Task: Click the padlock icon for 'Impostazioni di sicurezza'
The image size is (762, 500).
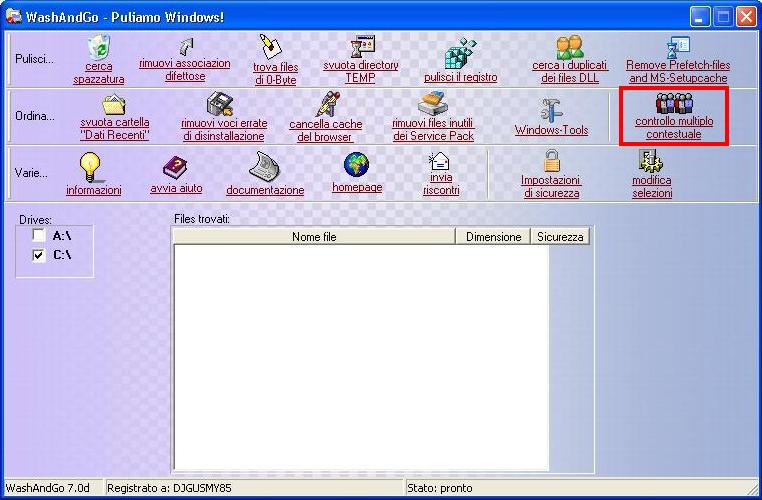Action: pos(552,161)
